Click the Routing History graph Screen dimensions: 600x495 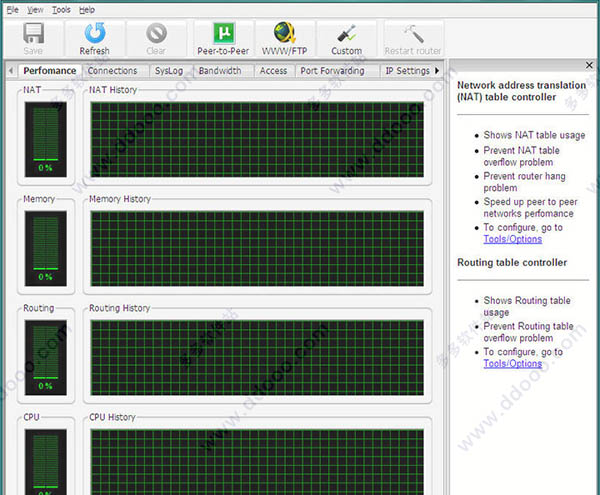257,358
